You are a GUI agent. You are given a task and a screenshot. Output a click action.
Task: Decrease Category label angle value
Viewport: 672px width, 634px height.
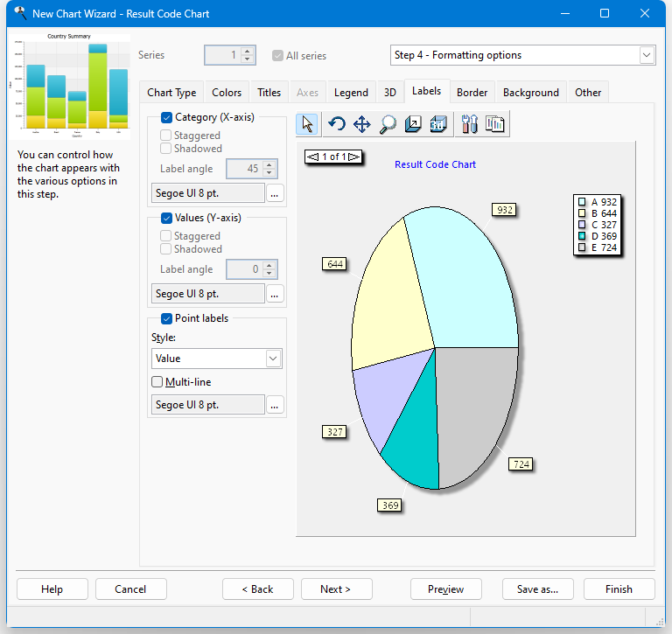(x=269, y=172)
